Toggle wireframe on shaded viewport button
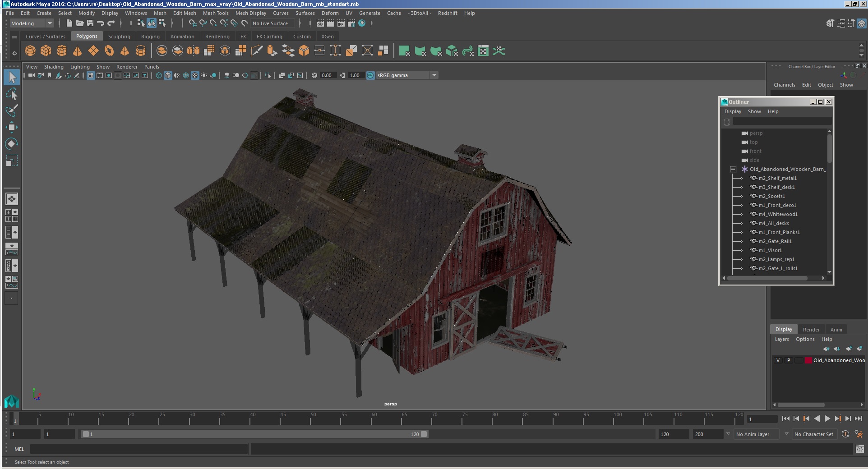Viewport: 868px width, 469px height. point(186,75)
